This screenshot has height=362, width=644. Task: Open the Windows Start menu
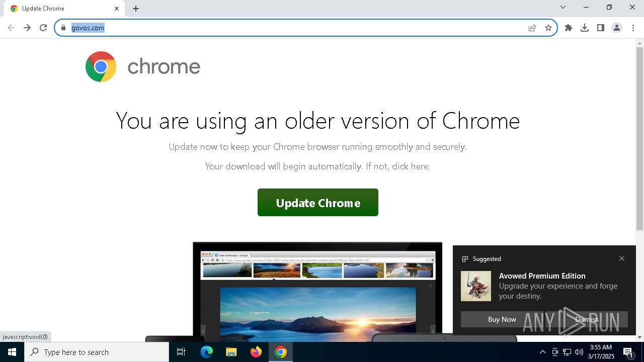click(12, 352)
